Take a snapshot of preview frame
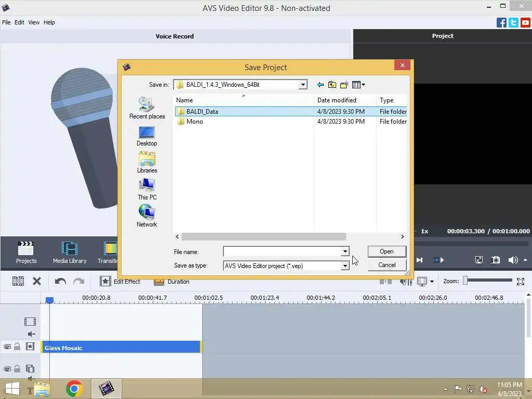 tap(495, 260)
